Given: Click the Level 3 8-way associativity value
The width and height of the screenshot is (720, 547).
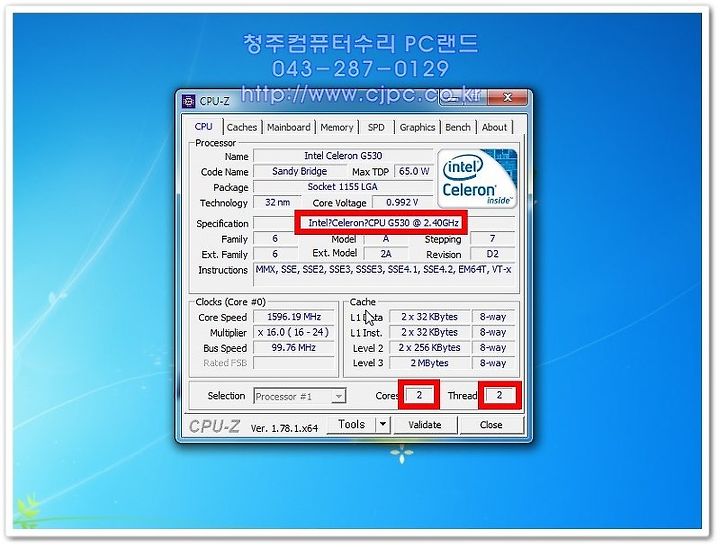Looking at the screenshot, I should pyautogui.click(x=493, y=363).
